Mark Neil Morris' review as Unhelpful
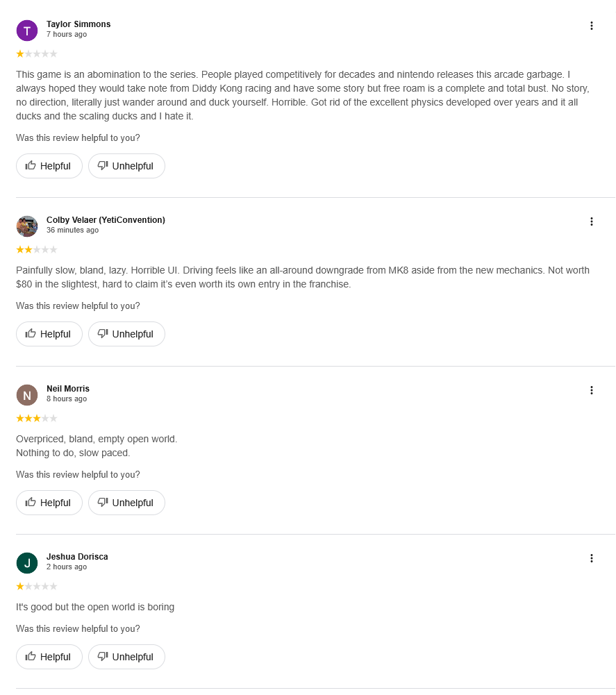The image size is (616, 695). tap(126, 503)
